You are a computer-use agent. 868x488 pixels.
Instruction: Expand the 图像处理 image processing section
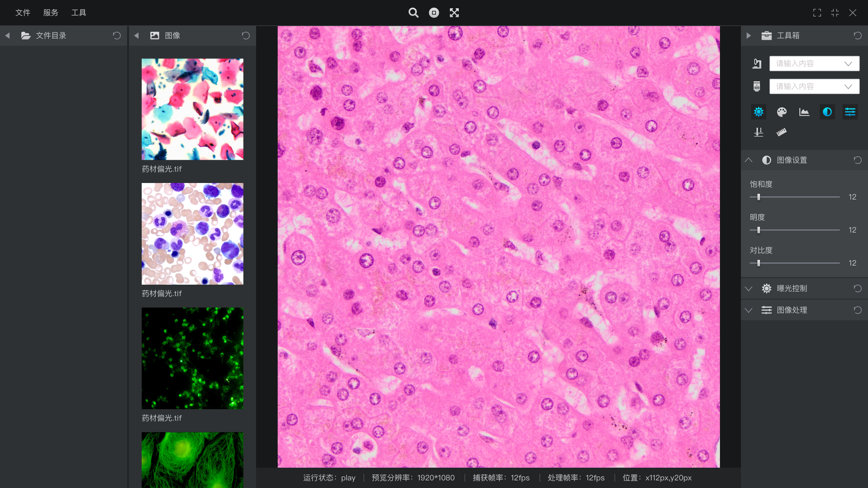pyautogui.click(x=749, y=310)
